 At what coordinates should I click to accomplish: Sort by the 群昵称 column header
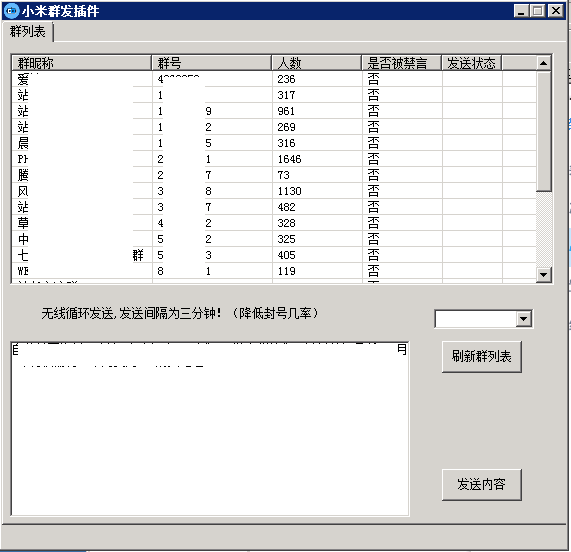82,63
